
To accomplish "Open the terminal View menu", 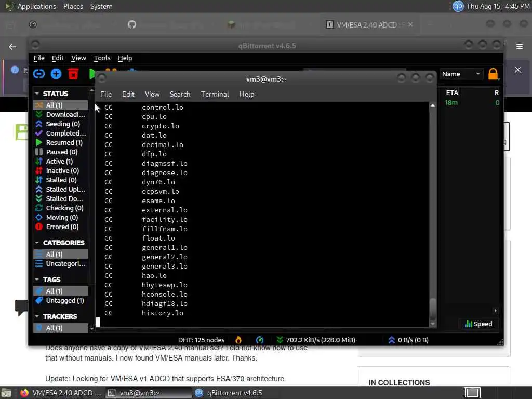I will point(152,94).
